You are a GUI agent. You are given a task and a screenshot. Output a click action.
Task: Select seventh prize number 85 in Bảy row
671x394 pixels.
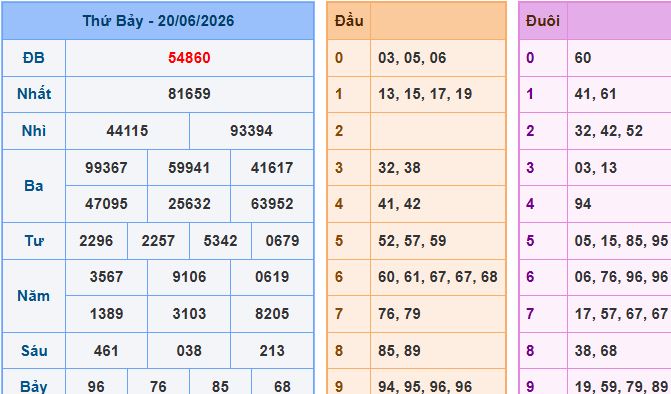point(220,387)
